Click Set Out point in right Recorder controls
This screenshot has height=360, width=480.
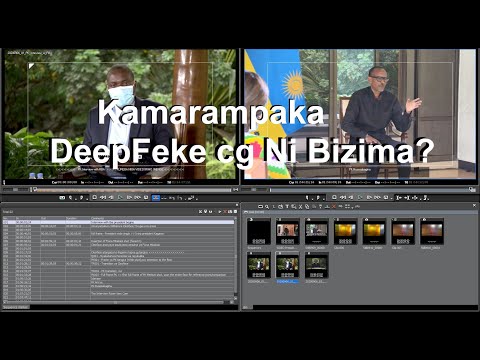(x=318, y=198)
